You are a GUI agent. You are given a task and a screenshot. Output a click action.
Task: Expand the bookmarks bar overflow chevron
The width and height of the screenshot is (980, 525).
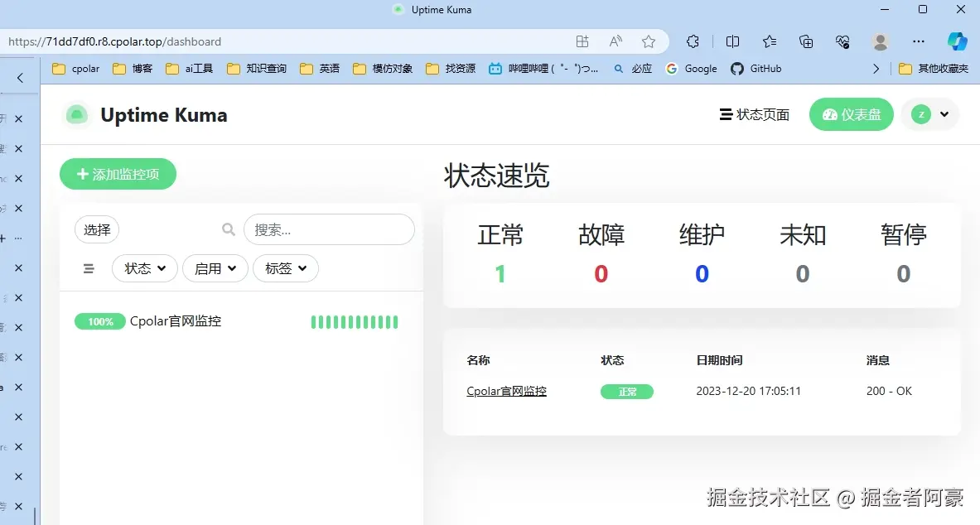876,69
